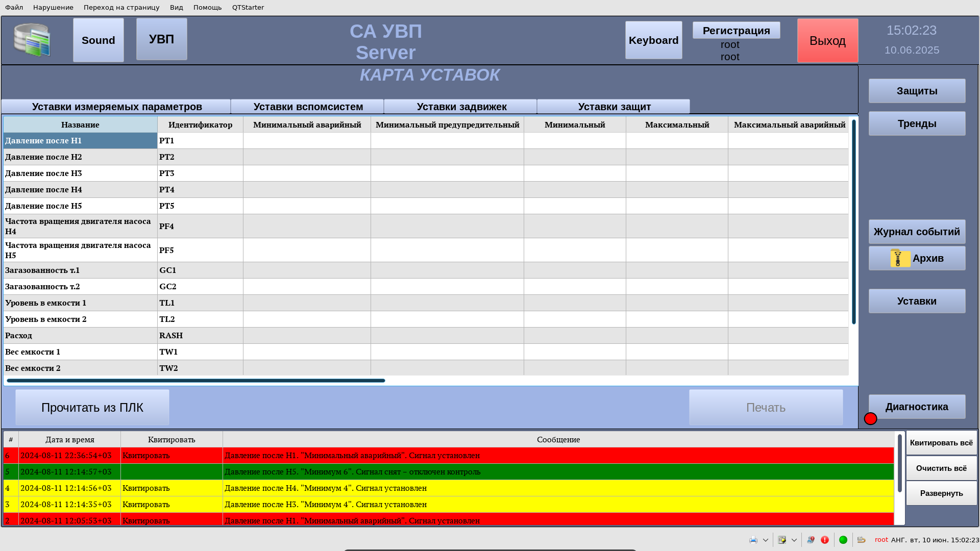Screen dimensions: 980x551
Task: Click the Регистрация button
Action: click(737, 31)
